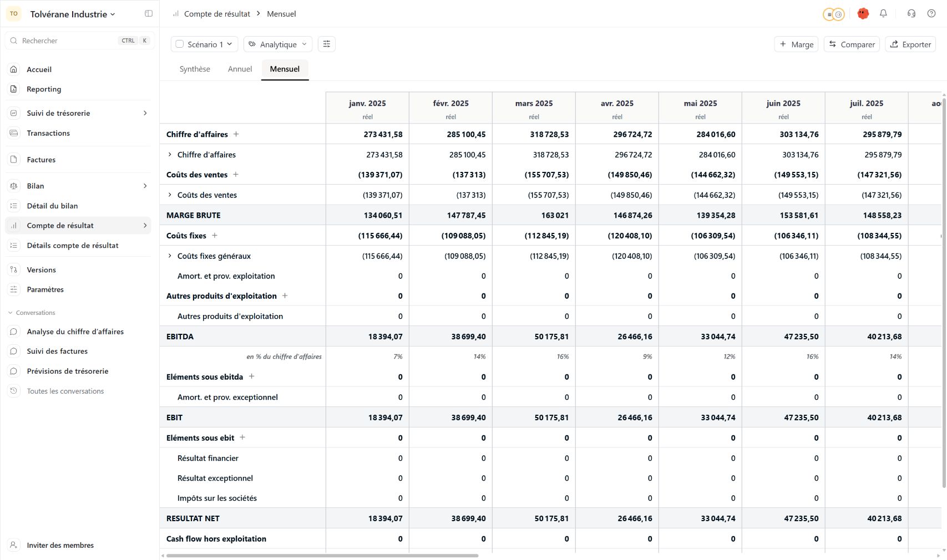Open notifications bell icon

point(883,14)
